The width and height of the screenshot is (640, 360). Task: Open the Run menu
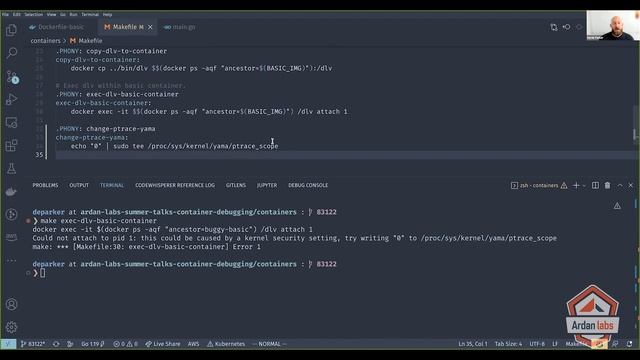point(73,14)
